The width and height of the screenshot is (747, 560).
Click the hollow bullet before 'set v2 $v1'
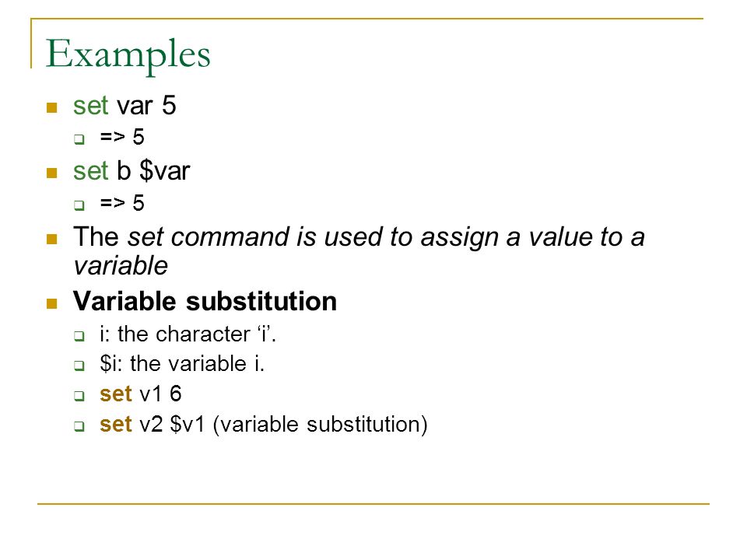79,425
